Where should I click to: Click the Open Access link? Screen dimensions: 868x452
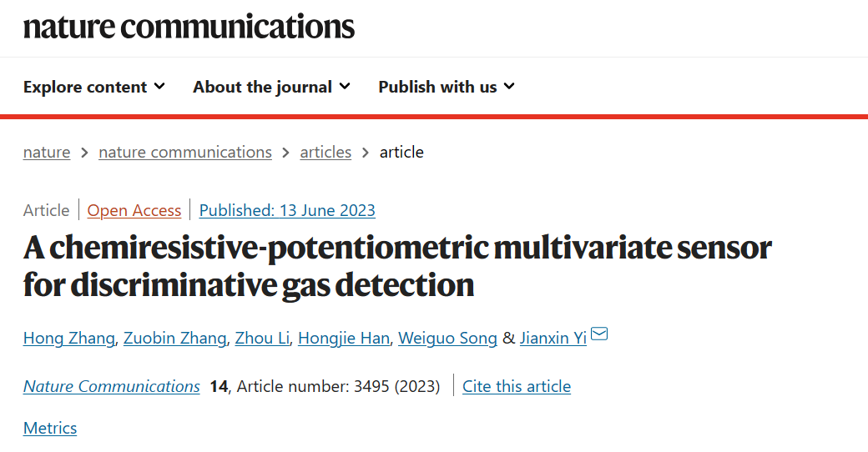click(134, 210)
